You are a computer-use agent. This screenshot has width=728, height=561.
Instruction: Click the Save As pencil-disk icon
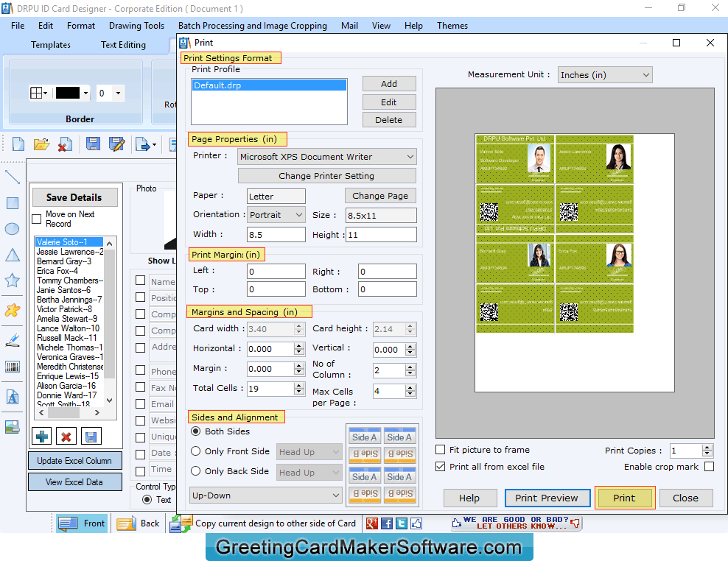pos(116,144)
